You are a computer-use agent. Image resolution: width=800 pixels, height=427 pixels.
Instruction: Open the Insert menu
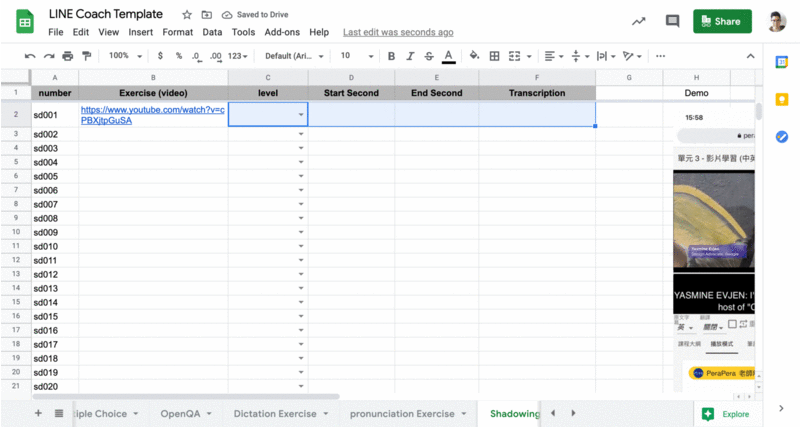(x=140, y=32)
